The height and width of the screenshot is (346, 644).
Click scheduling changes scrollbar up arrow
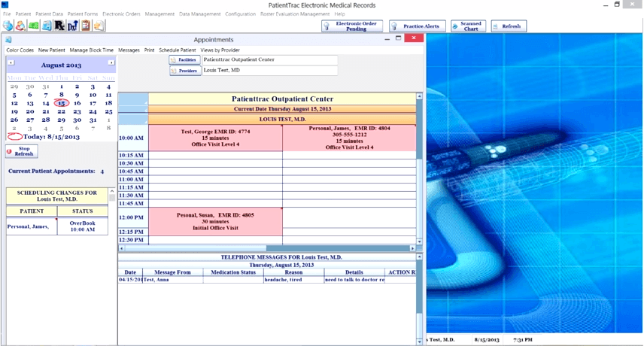point(111,191)
